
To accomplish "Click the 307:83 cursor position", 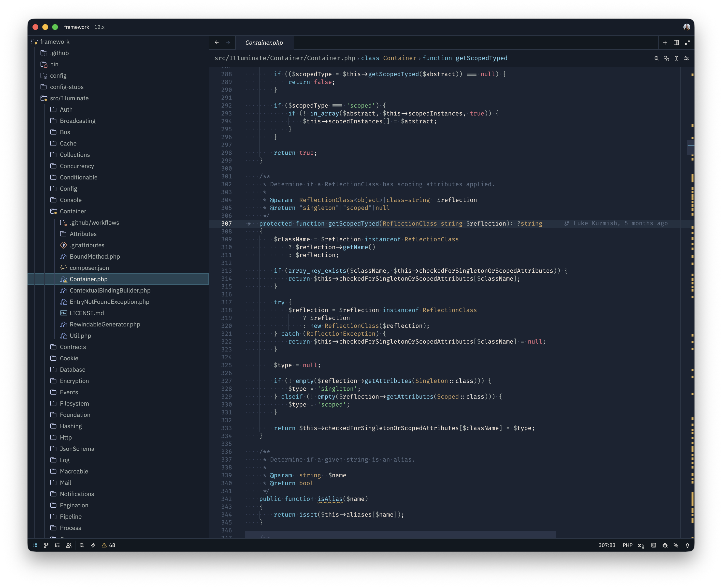I will [606, 545].
